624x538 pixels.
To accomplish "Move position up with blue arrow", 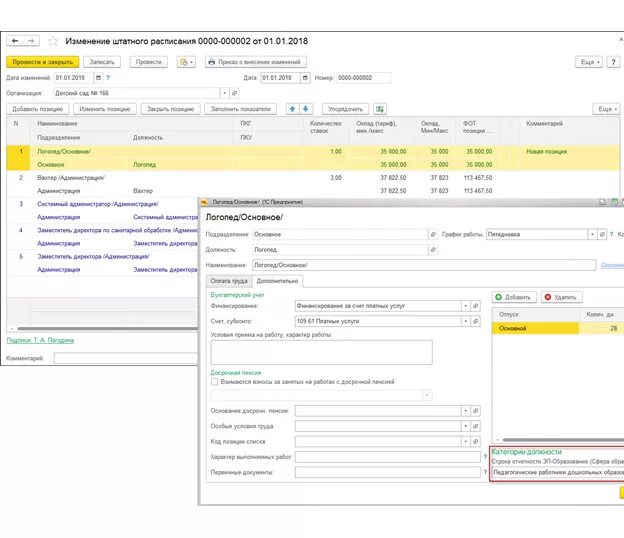I will click(x=292, y=109).
